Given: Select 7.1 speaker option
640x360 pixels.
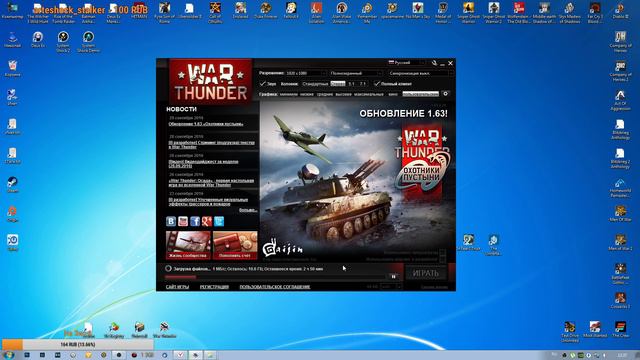Looking at the screenshot, I should tap(362, 84).
